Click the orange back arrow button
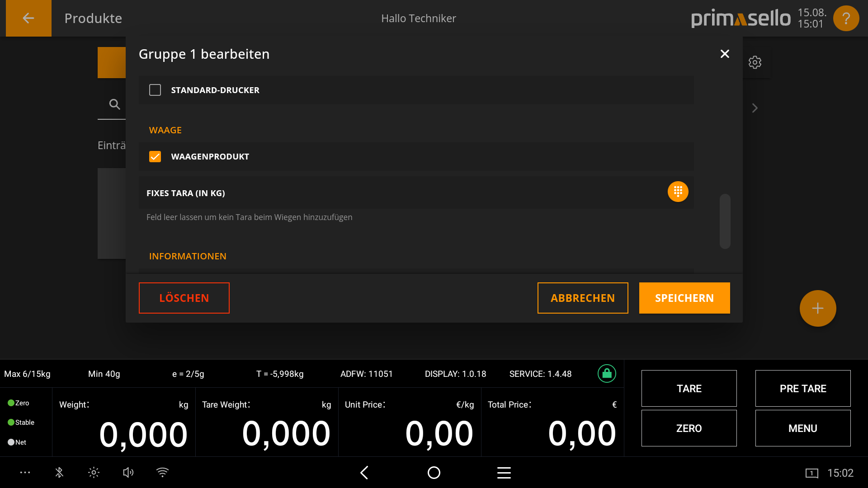 [28, 18]
